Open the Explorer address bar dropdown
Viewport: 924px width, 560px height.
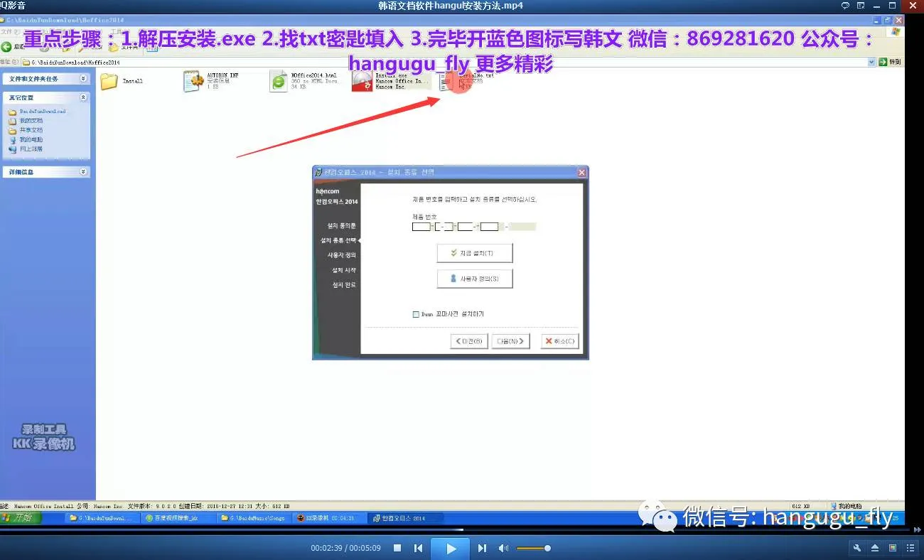tap(871, 63)
